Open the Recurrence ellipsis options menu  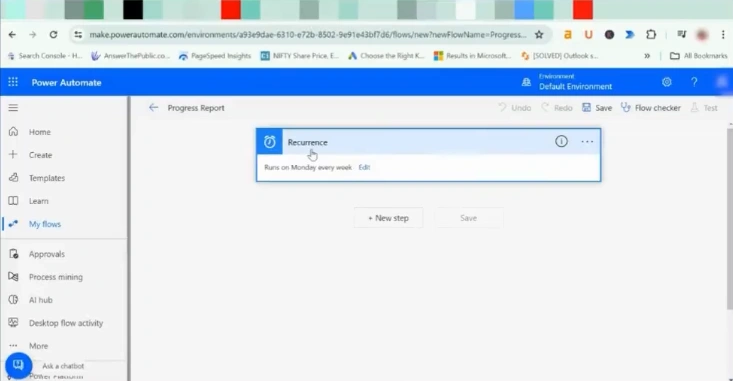click(x=587, y=142)
